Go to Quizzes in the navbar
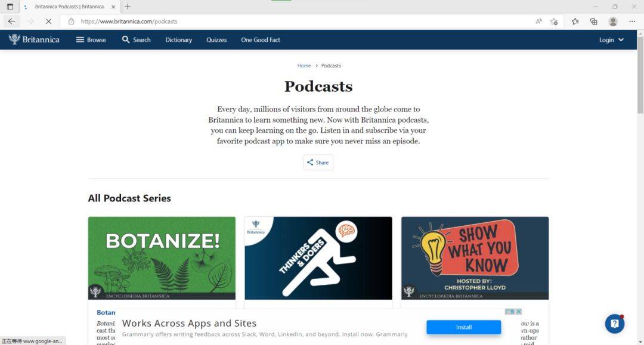This screenshot has width=644, height=345. [216, 40]
